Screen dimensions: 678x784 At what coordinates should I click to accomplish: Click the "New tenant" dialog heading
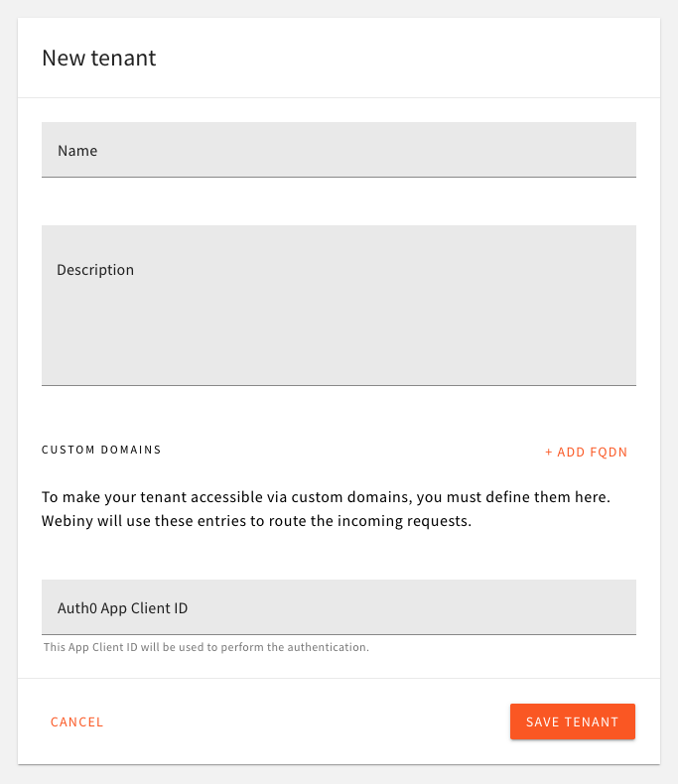click(99, 58)
